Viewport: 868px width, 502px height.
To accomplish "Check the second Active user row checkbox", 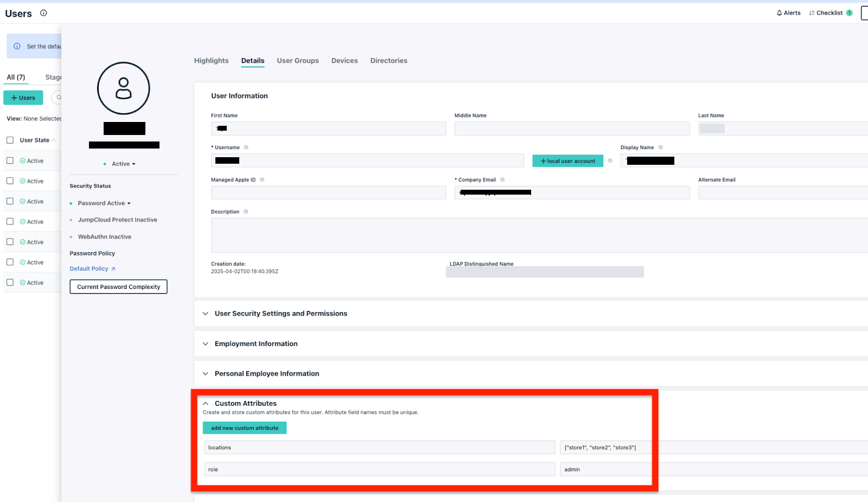I will click(10, 181).
